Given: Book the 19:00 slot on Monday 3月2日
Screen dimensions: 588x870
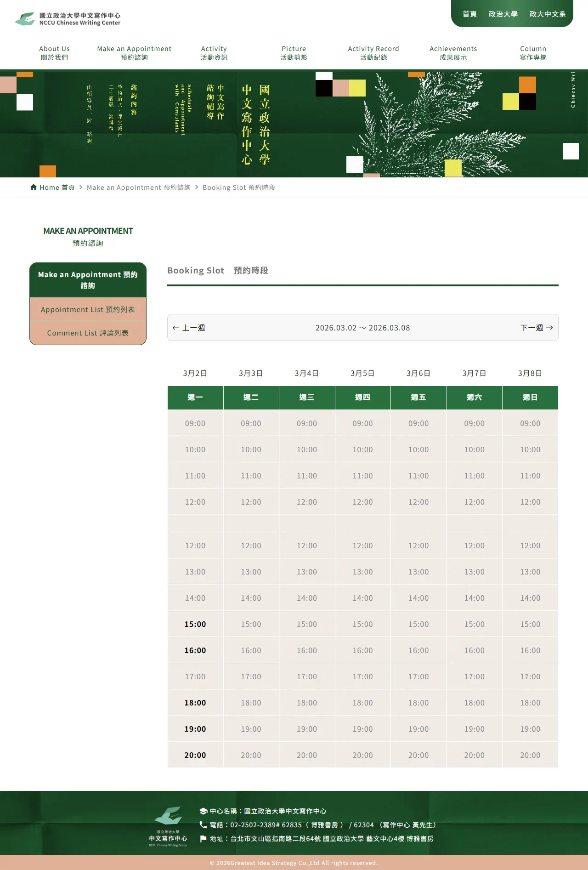Looking at the screenshot, I should click(x=195, y=729).
